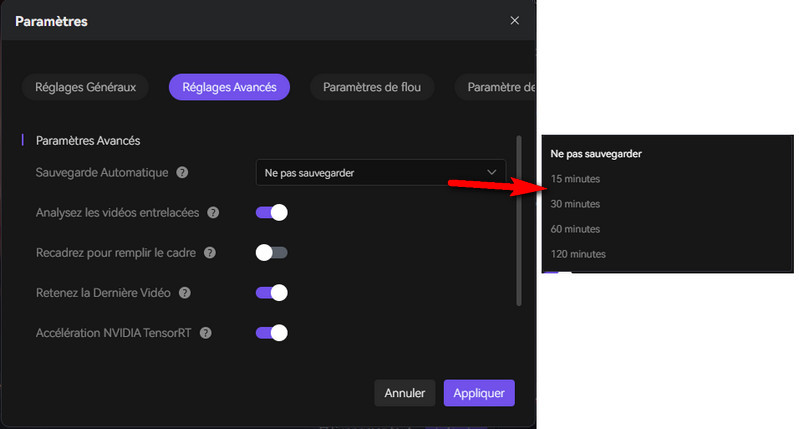
Task: Show help for Accélération NVIDIA TensorRT
Action: pyautogui.click(x=205, y=333)
